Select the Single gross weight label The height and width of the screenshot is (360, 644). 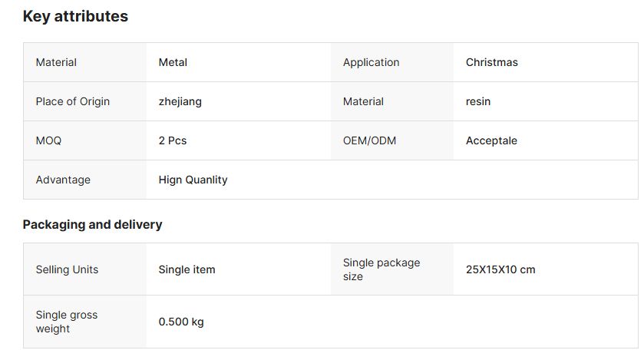67,322
